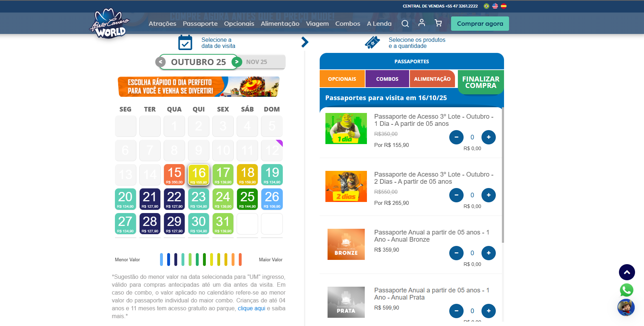Add one Anual Bronze passport
Viewport: 644px width, 326px height.
click(x=488, y=253)
